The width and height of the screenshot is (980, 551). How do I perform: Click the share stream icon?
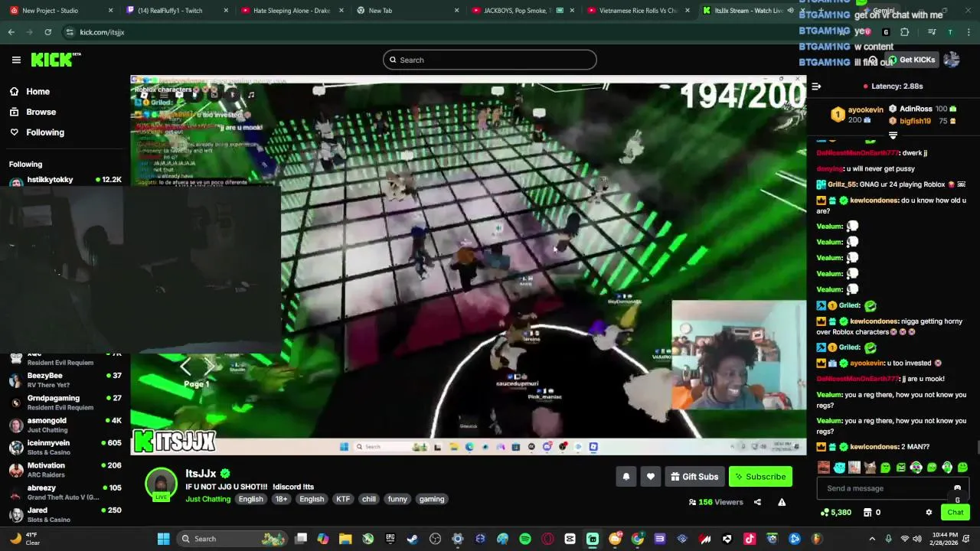point(757,502)
